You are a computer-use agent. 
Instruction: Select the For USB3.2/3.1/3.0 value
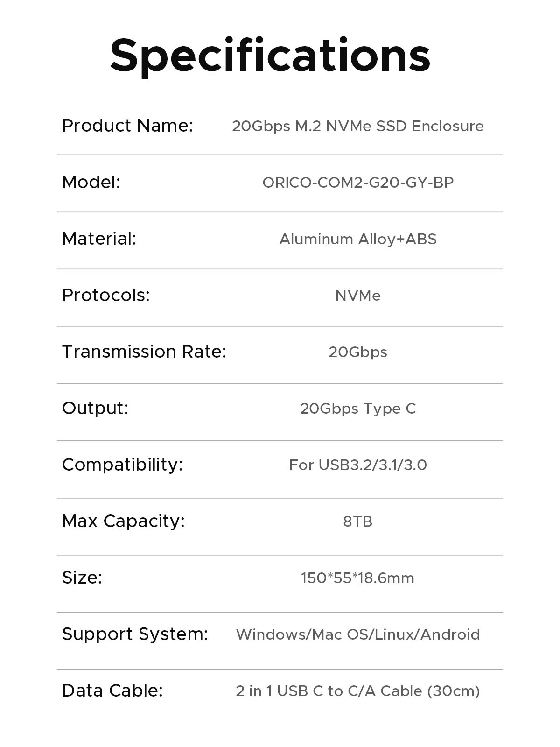pyautogui.click(x=357, y=465)
